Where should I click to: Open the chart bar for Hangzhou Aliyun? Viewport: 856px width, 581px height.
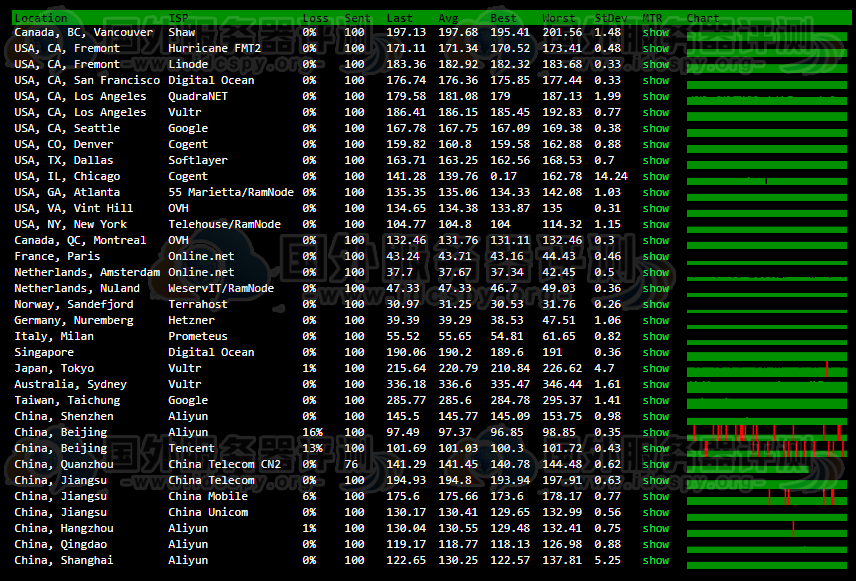[767, 529]
